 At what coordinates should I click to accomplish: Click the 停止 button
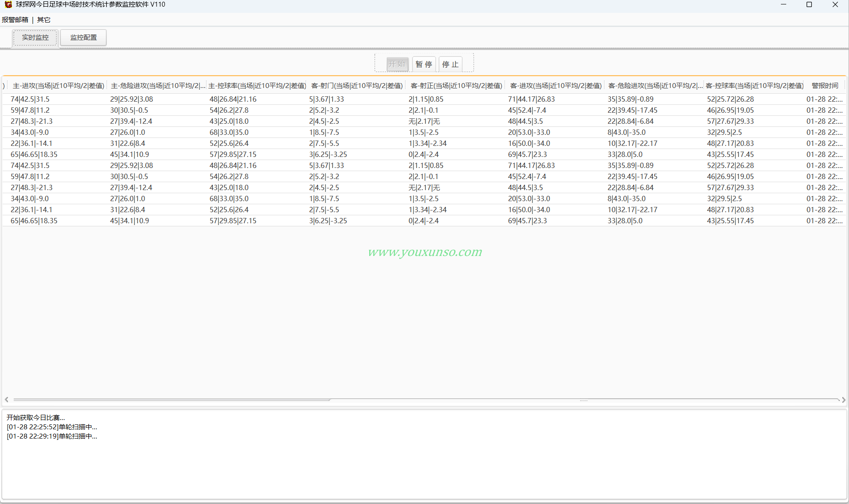click(451, 64)
